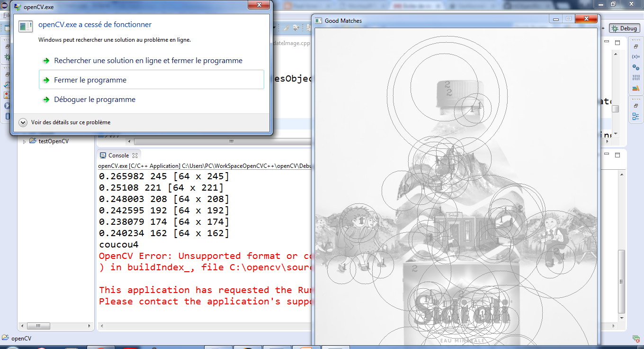Click the project explorer horizontal scrollbar thumb
This screenshot has width=644, height=349.
click(38, 326)
